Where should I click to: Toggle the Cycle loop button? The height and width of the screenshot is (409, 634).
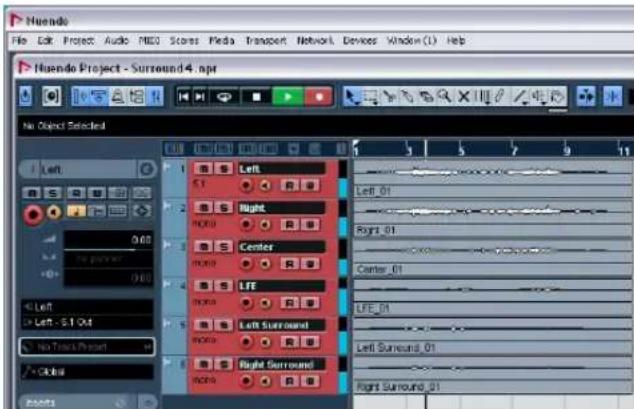(x=224, y=97)
